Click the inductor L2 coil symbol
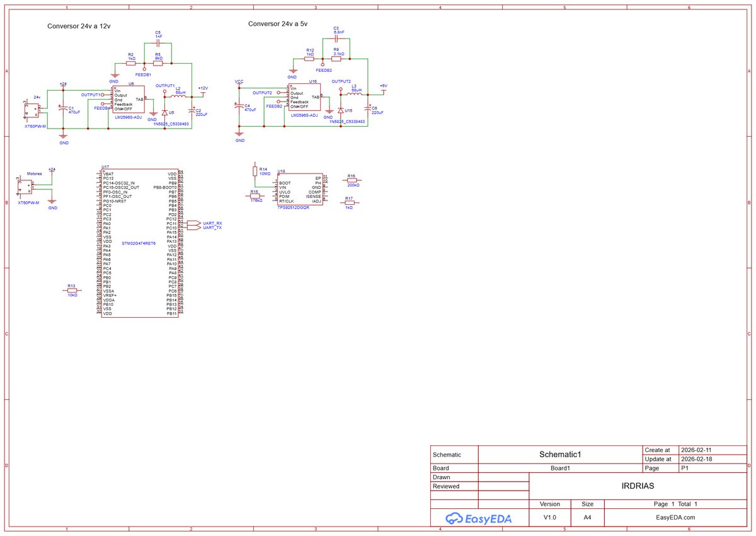 pyautogui.click(x=177, y=96)
